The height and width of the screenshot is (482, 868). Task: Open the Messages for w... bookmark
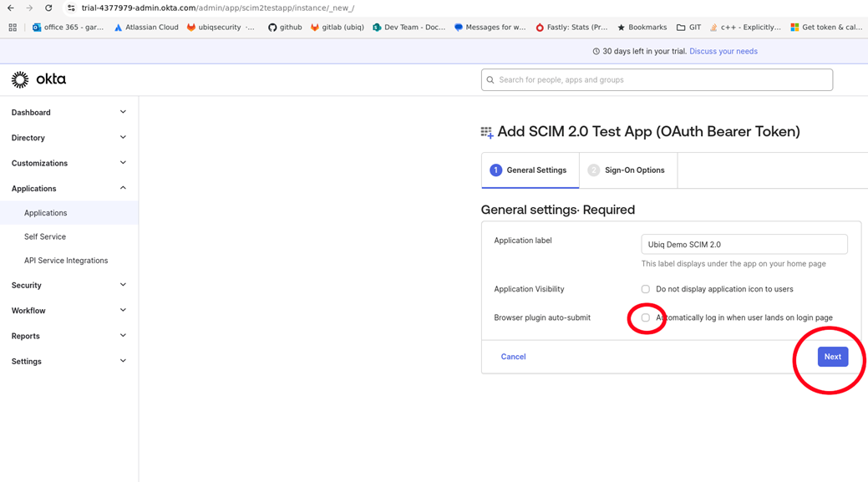490,27
